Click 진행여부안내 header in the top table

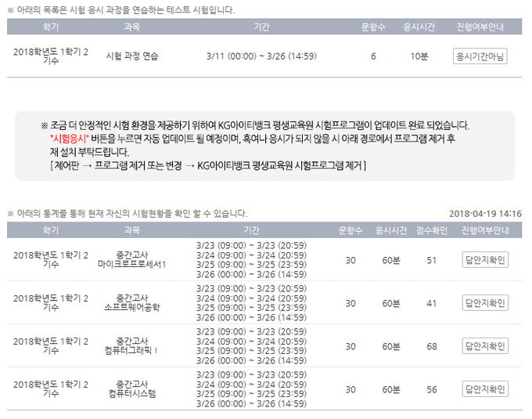(480, 27)
